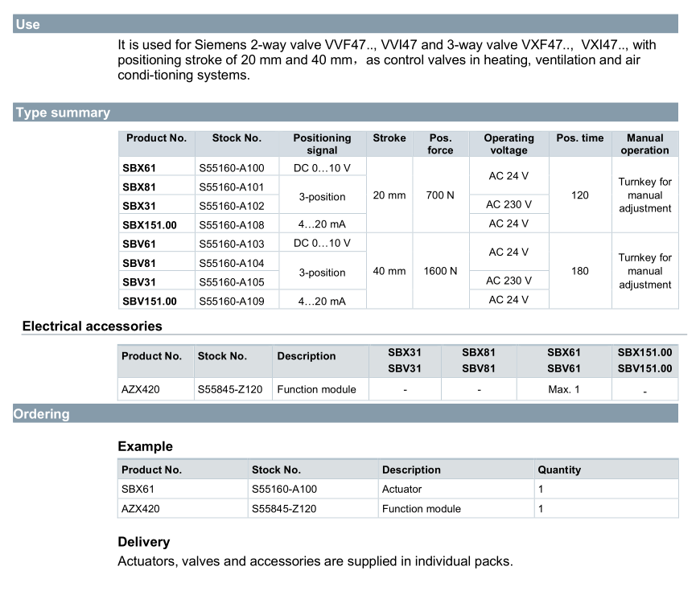Click the "20 mm" stroke table cell
700x595 pixels.
tap(389, 195)
